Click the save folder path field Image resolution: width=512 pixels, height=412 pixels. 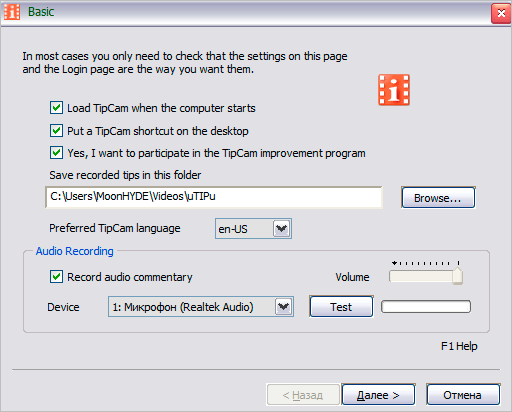pyautogui.click(x=214, y=197)
